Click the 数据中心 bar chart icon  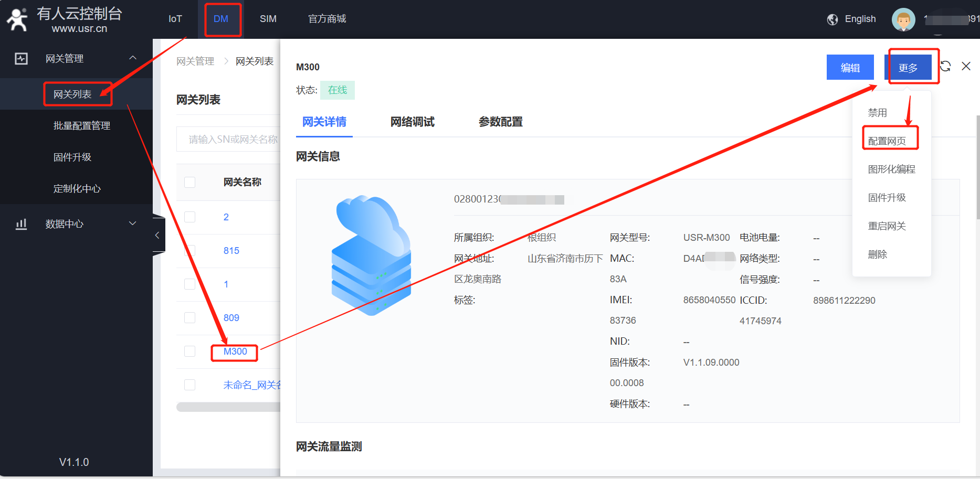pos(21,224)
